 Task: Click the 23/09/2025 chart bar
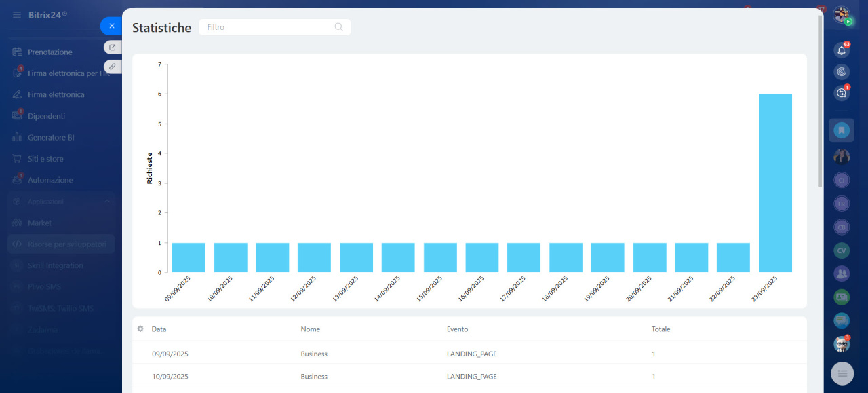775,183
